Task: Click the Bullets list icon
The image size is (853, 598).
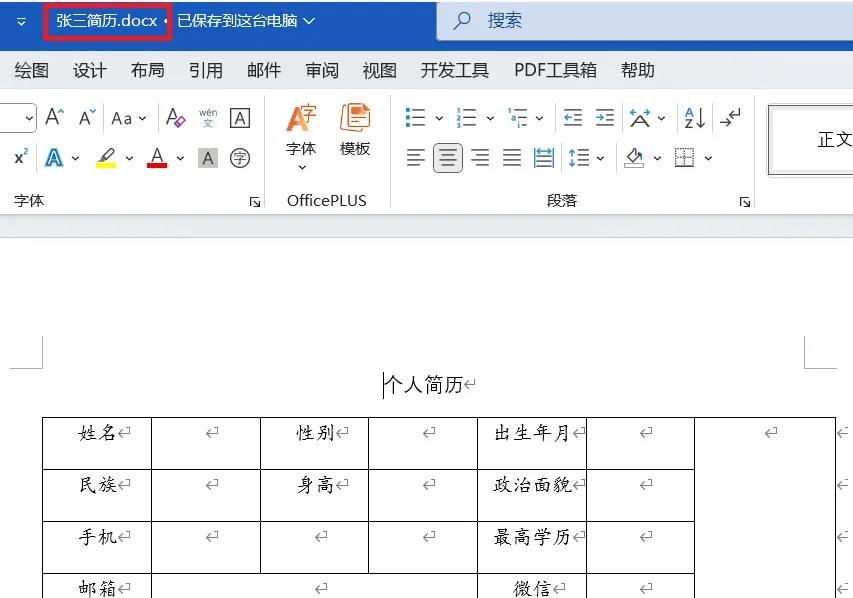Action: point(416,118)
